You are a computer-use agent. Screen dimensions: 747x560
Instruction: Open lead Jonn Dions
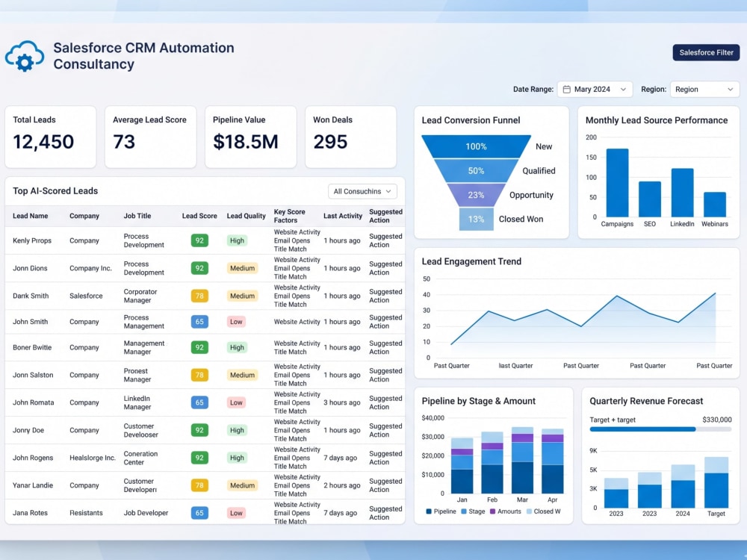pos(30,268)
